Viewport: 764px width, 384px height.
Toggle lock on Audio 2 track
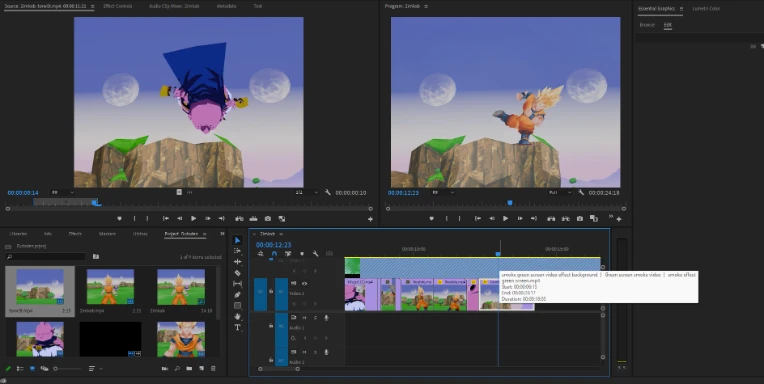(x=271, y=360)
